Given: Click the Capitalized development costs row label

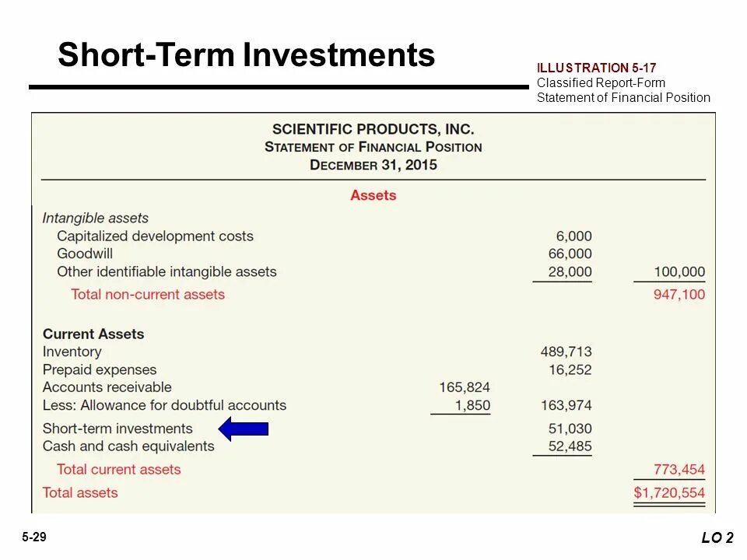Looking at the screenshot, I should [x=156, y=236].
